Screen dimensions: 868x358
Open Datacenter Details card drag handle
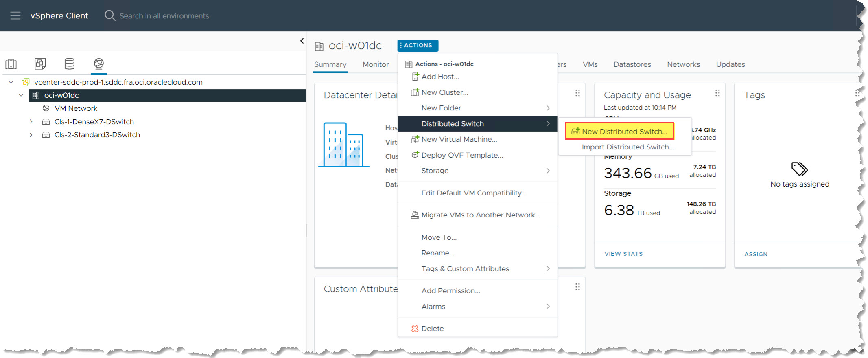point(577,93)
